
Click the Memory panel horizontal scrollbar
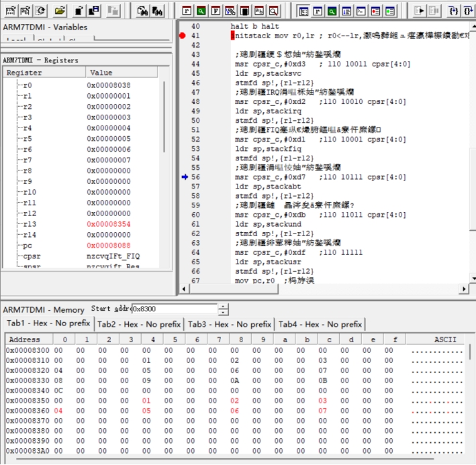pos(225,459)
